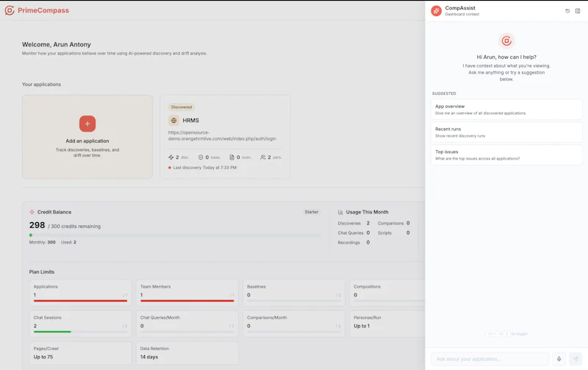The image size is (588, 370).
Task: Send the chat message with paper-plane button
Action: (x=576, y=359)
